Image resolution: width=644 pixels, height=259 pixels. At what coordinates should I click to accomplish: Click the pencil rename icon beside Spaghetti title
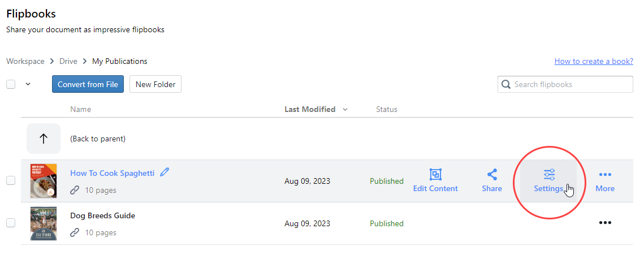[x=165, y=172]
